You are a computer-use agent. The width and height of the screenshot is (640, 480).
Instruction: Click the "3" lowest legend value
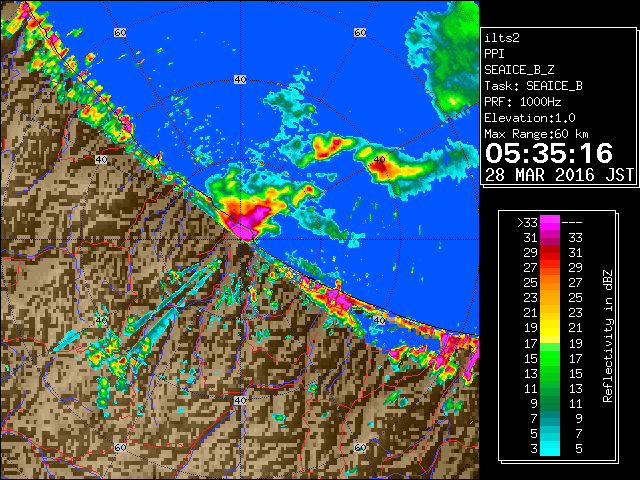534,449
